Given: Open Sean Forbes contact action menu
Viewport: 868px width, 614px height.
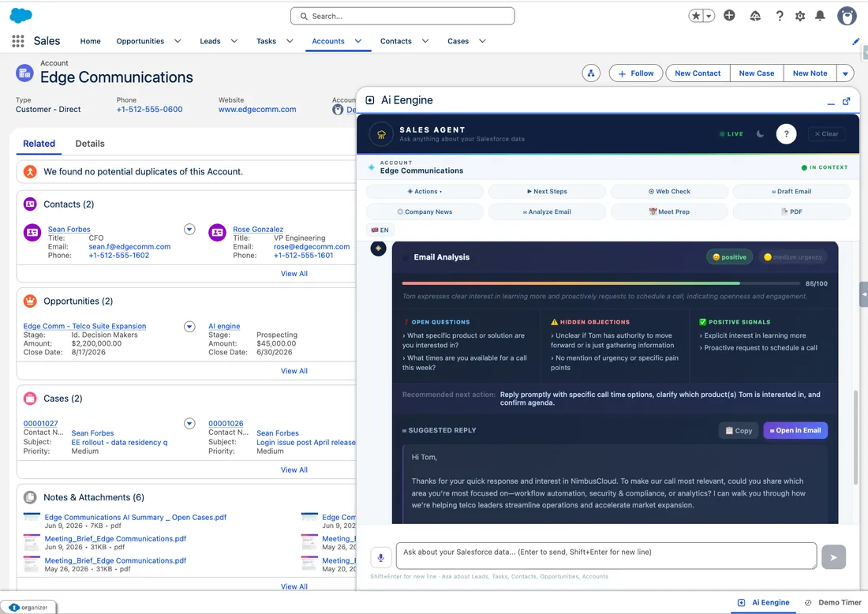Looking at the screenshot, I should point(189,229).
